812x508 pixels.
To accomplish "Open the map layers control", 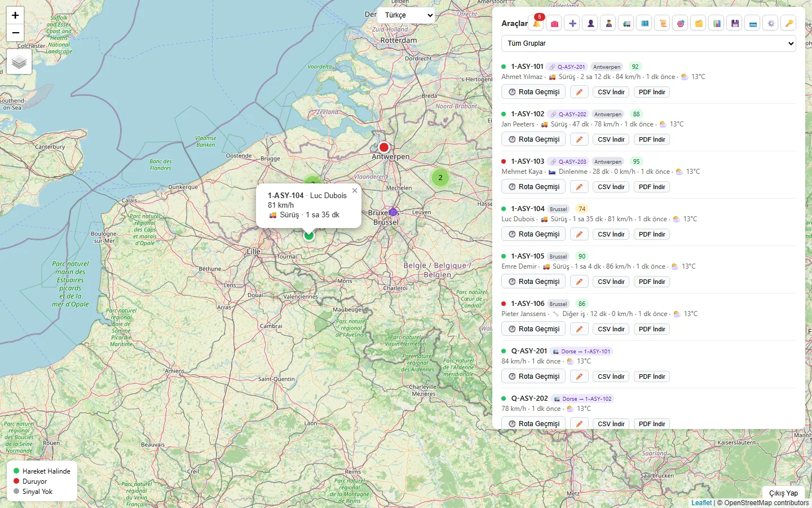I will pyautogui.click(x=19, y=62).
